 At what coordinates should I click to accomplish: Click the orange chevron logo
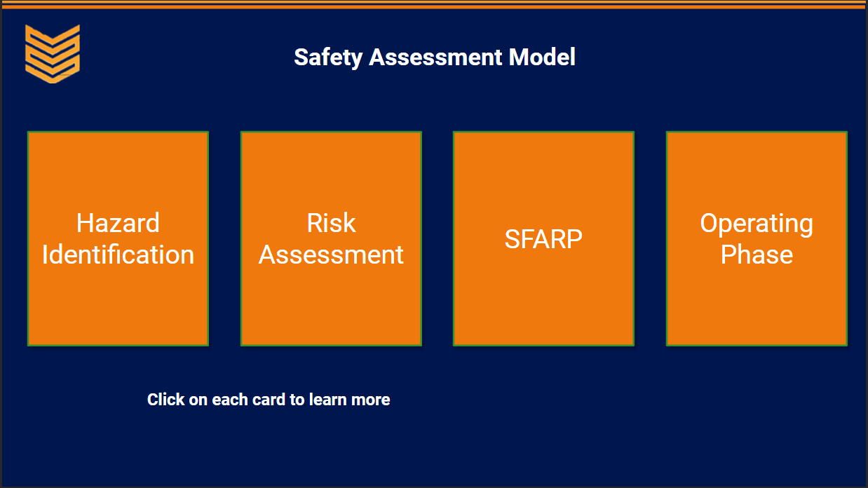click(53, 53)
